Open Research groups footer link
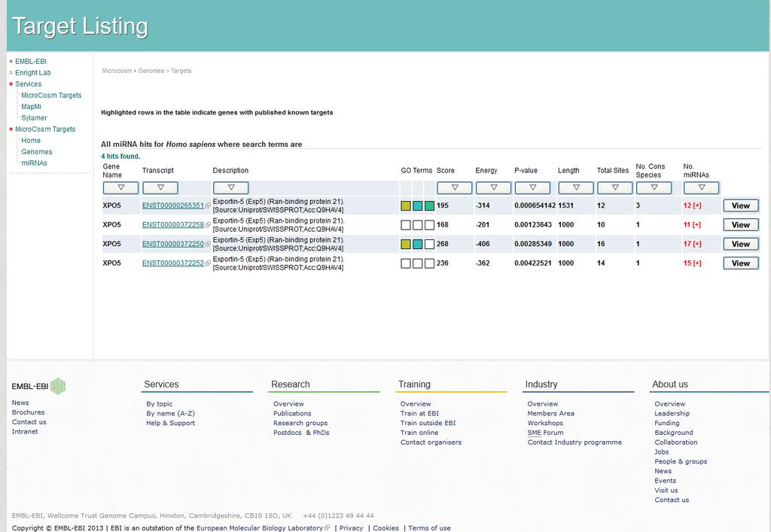771x532 pixels. pos(300,423)
